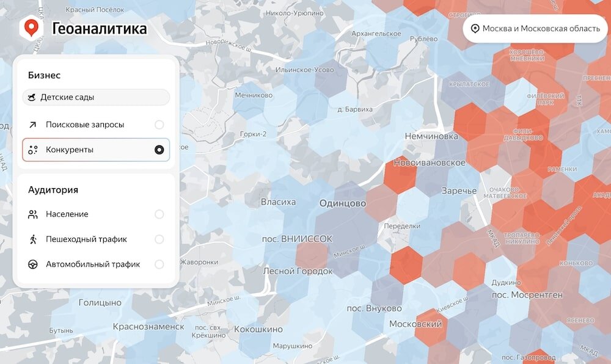
Task: Select the Конкуренты radio button
Action: point(159,150)
